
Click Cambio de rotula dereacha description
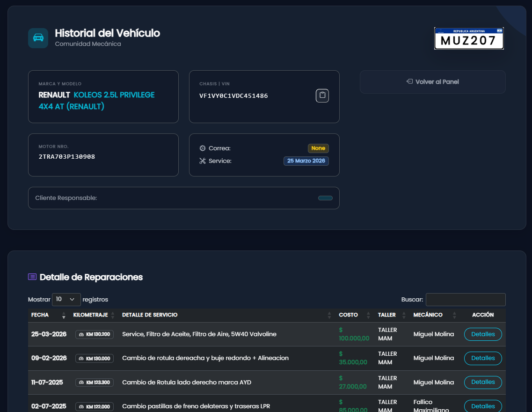point(205,358)
